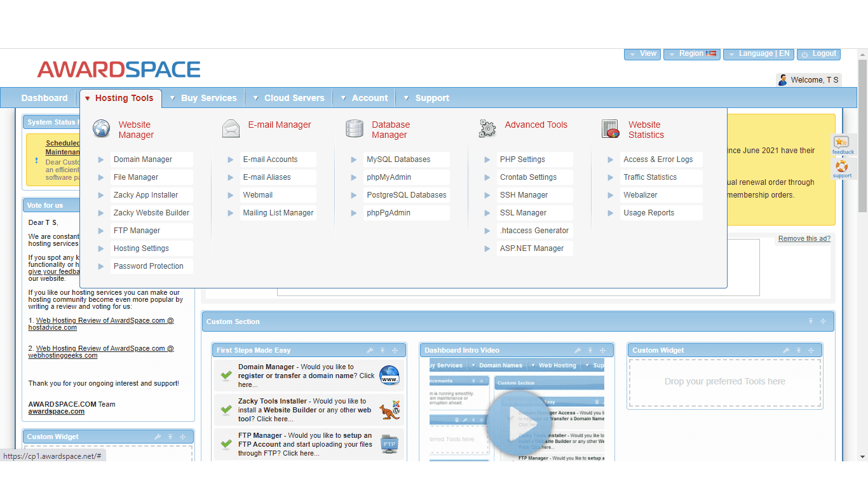Click the Database Manager cylinder icon
This screenshot has height=488, width=868.
pos(355,129)
